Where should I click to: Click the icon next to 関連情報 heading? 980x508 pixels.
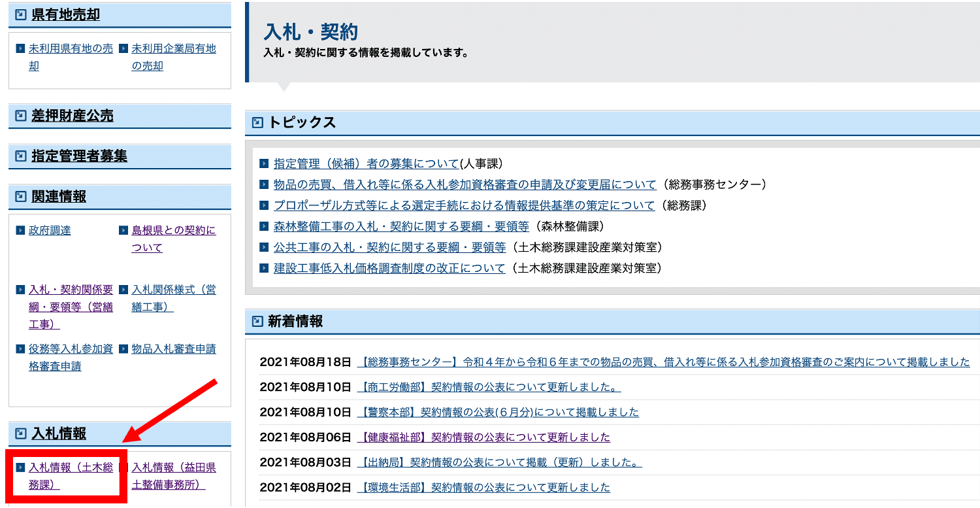click(21, 197)
